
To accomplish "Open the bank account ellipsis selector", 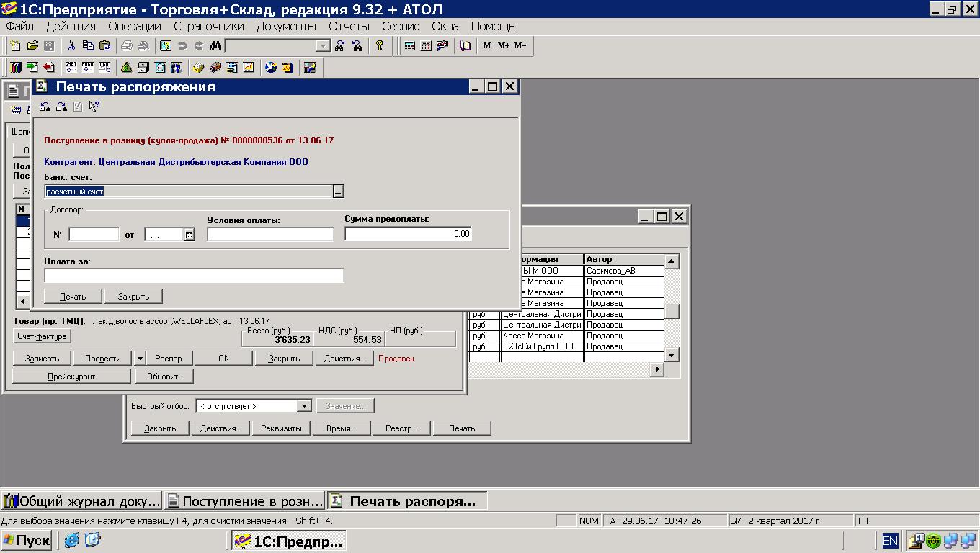I will tap(339, 192).
